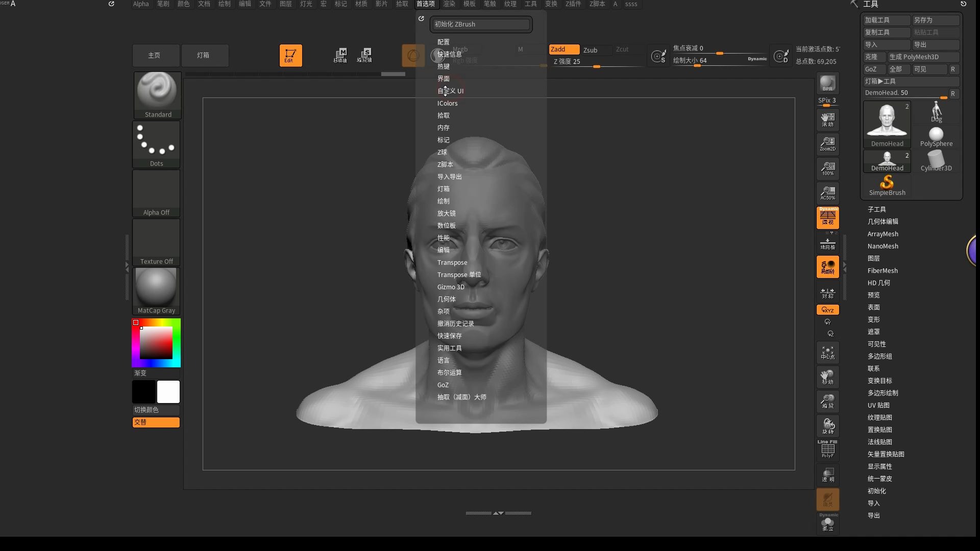This screenshot has height=551, width=980.
Task: Click 初始化 ZBrush button at top
Action: 480,24
